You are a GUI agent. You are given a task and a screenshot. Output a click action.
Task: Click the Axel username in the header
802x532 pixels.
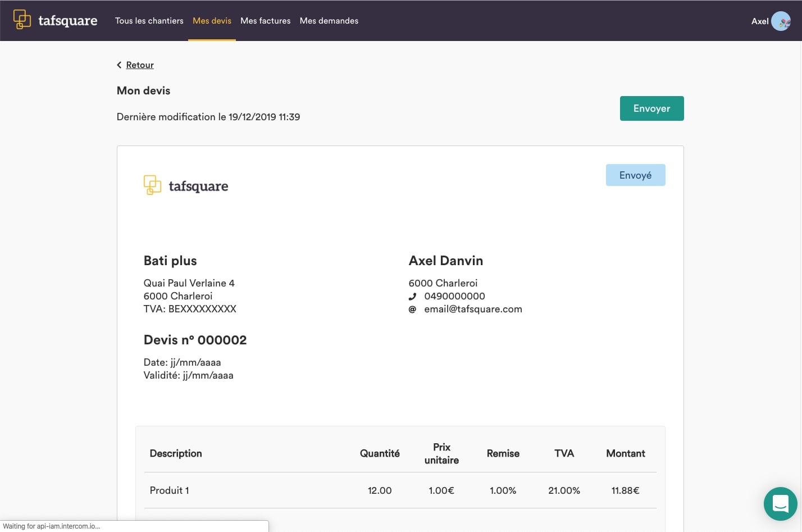pos(760,21)
